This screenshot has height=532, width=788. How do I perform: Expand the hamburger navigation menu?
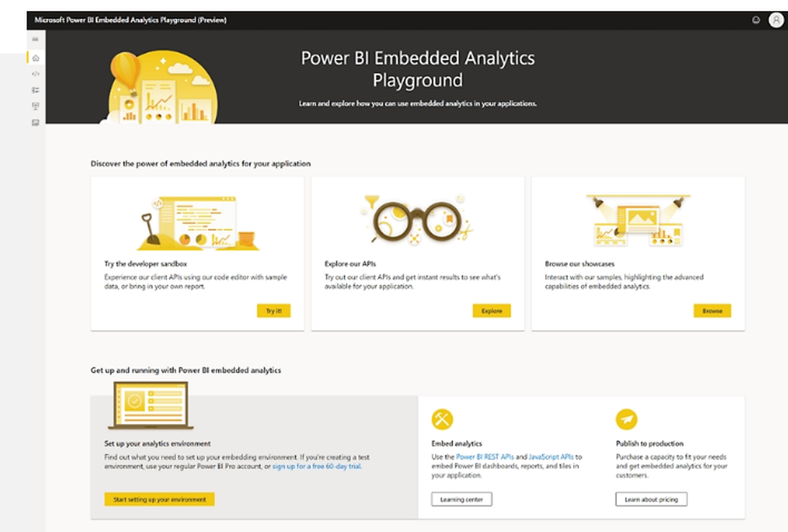tap(35, 39)
